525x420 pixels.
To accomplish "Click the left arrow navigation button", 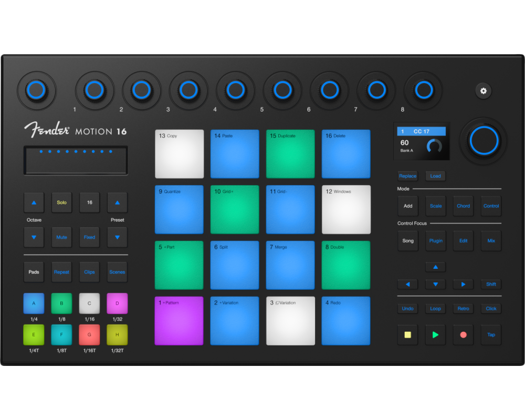I will pyautogui.click(x=407, y=285).
